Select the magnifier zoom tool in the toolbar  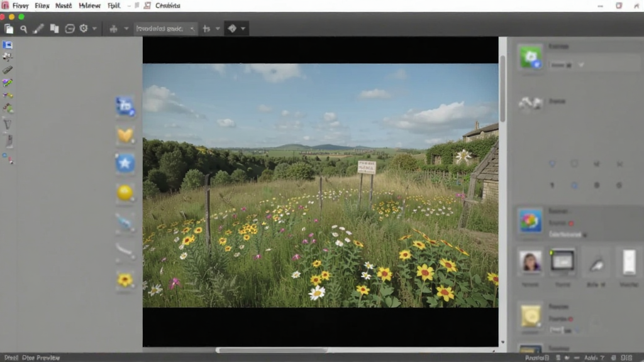[23, 29]
